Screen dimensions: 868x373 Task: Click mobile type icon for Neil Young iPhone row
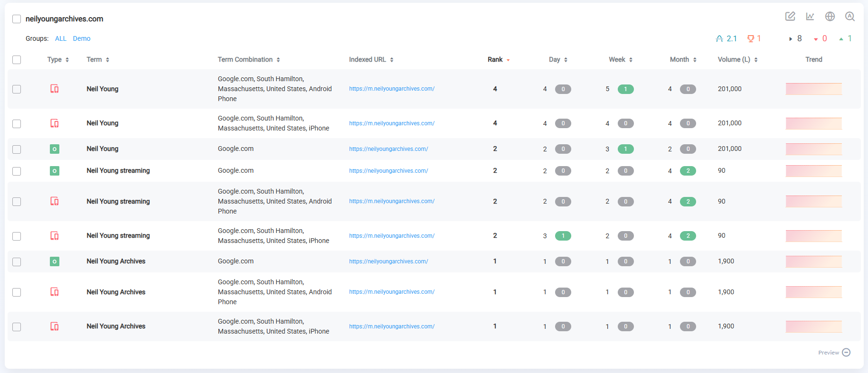tap(55, 123)
